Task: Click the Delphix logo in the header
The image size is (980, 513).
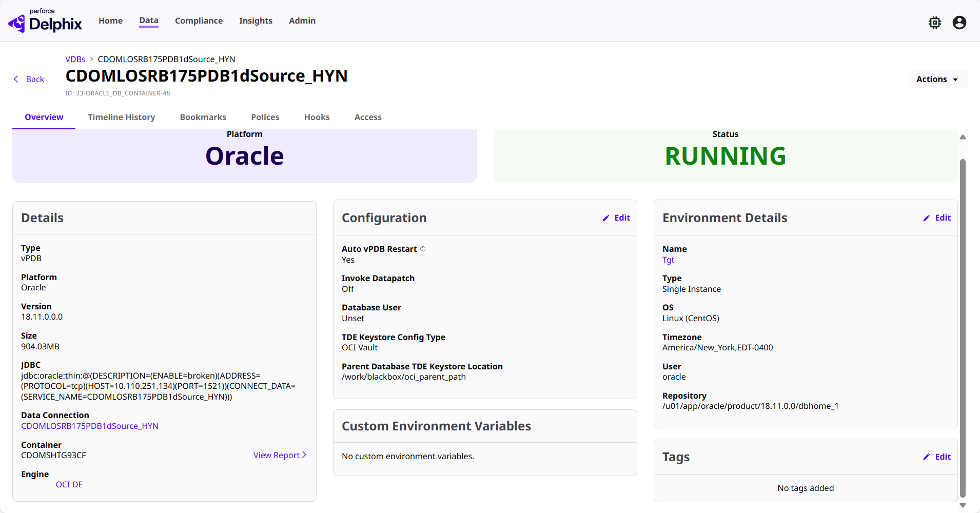Action: click(45, 22)
